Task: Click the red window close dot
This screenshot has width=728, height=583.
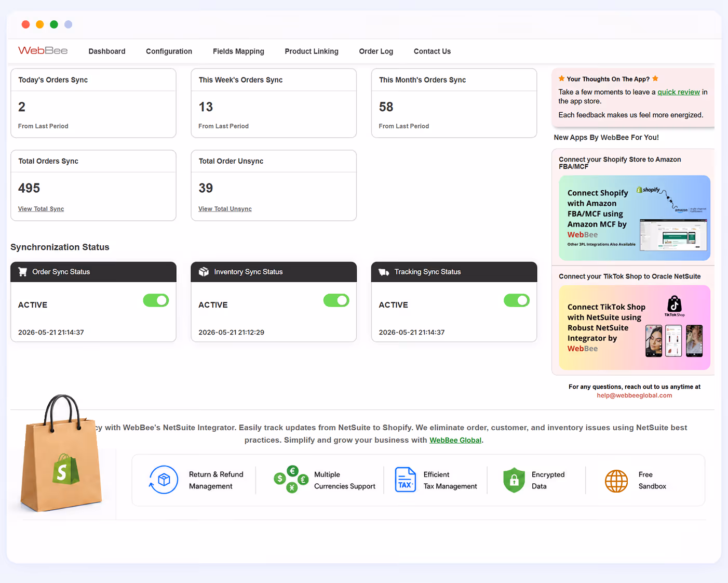Action: (25, 24)
